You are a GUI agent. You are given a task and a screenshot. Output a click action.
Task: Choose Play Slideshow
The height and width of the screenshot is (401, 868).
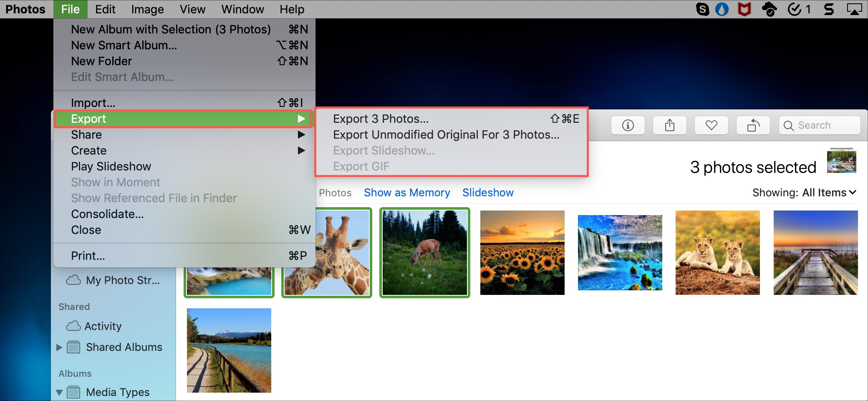pos(184,166)
